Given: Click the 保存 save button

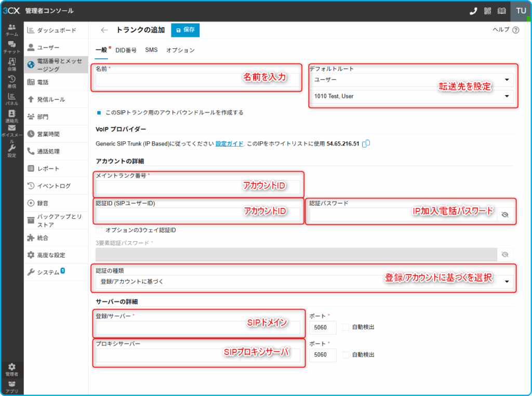Looking at the screenshot, I should click(185, 30).
